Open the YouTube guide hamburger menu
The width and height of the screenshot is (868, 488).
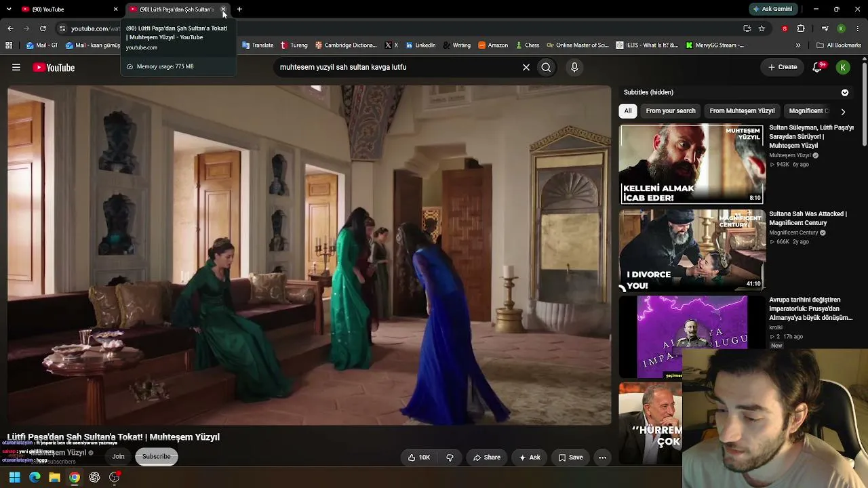(x=16, y=67)
